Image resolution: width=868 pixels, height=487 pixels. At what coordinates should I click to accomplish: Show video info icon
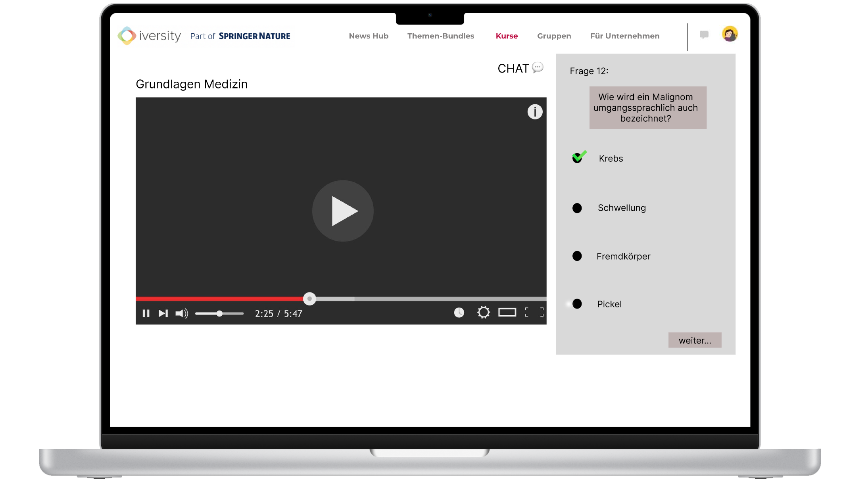click(x=535, y=112)
